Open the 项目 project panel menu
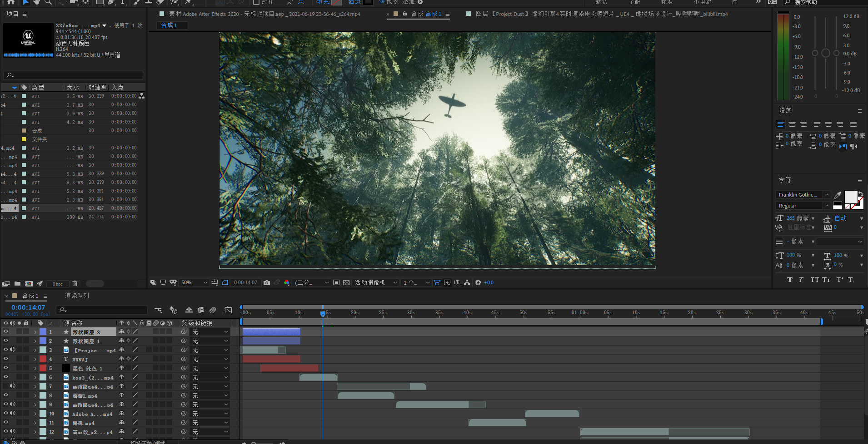 [x=25, y=14]
